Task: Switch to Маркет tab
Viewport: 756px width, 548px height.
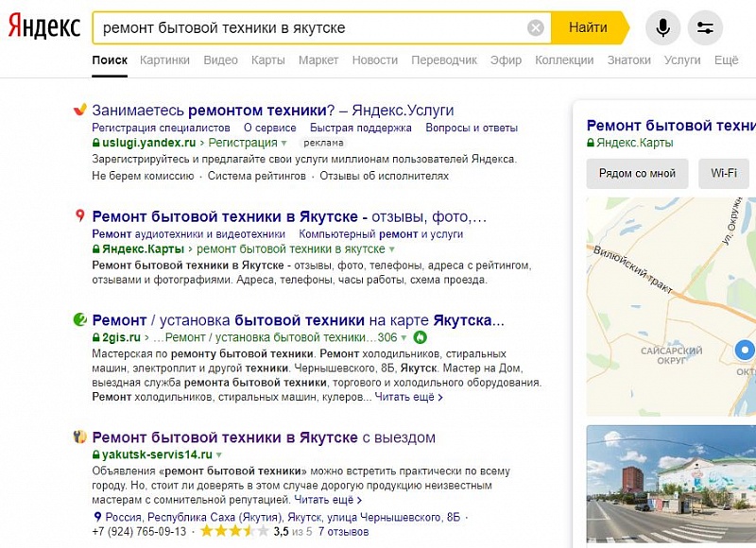Action: [318, 60]
